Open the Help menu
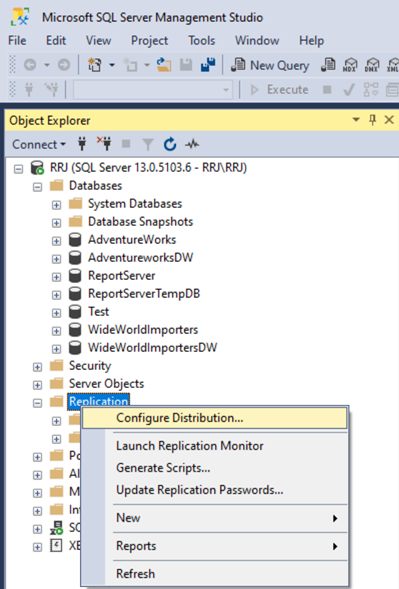Screen dimensions: 399x589 [x=311, y=40]
